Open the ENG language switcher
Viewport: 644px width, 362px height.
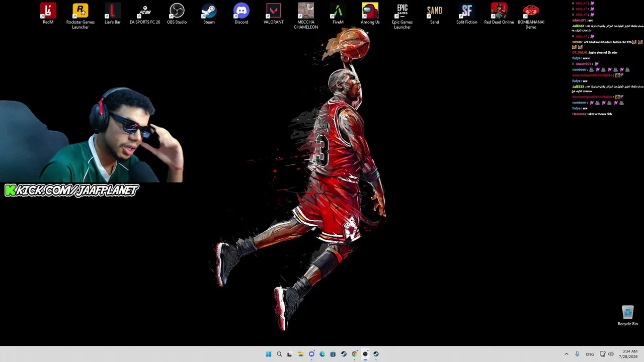tap(590, 354)
